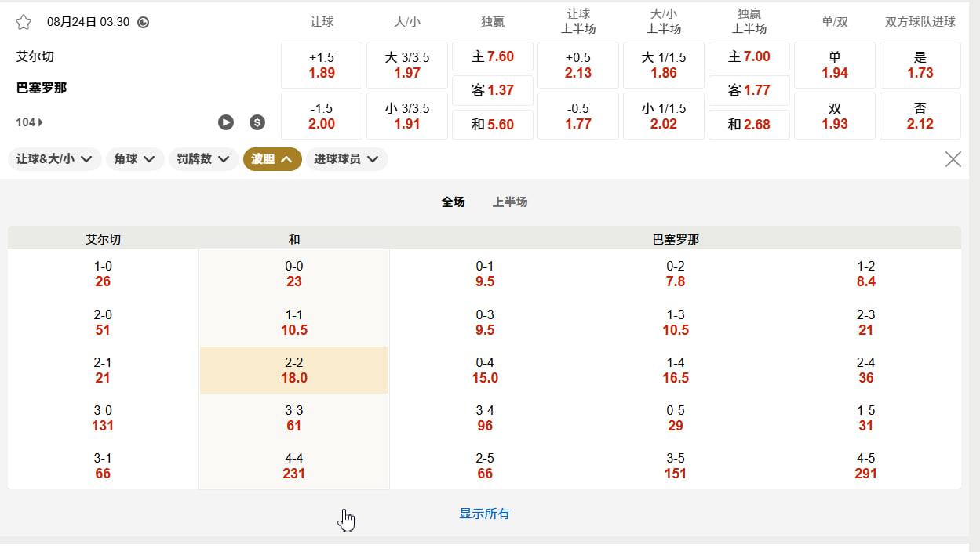Select handicap -1.5 odds 2.00

[x=322, y=116]
